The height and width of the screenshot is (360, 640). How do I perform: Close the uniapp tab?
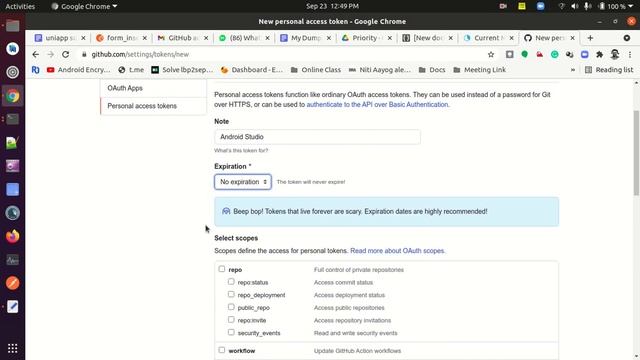(x=83, y=38)
